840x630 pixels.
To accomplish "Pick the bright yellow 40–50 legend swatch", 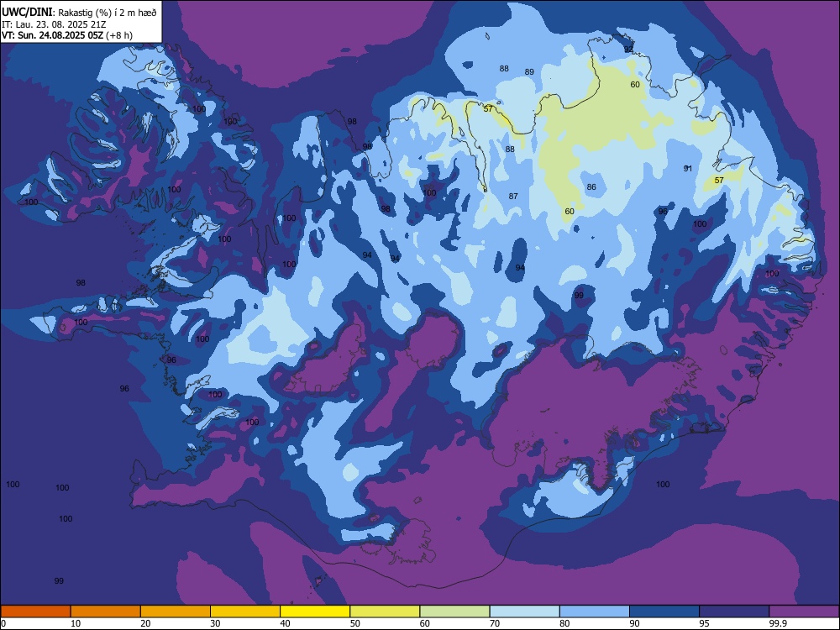I will coord(315,612).
